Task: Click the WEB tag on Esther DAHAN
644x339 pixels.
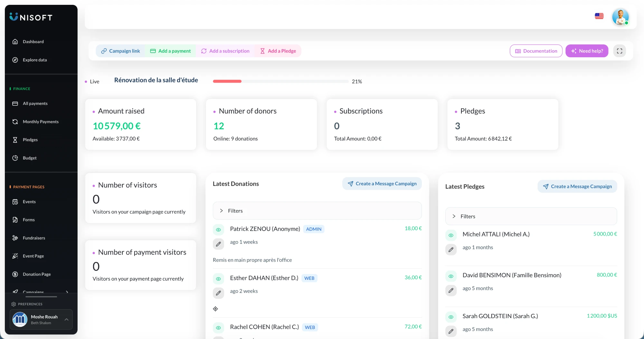Action: [x=309, y=278]
